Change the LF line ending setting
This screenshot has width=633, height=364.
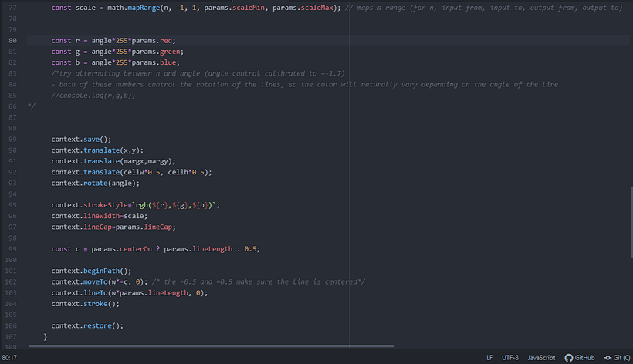[489, 358]
